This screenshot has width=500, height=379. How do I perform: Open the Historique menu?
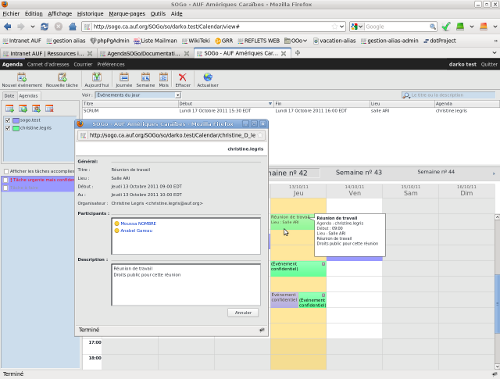(x=90, y=14)
